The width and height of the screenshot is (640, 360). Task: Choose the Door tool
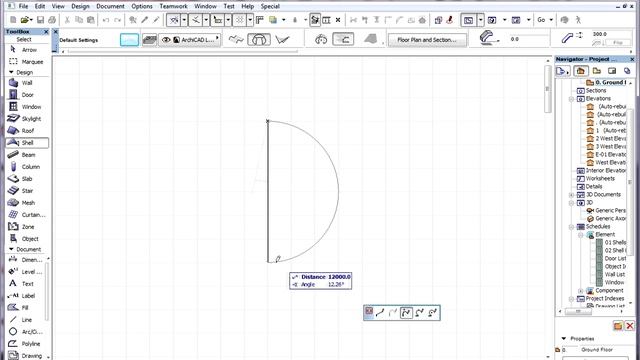point(27,95)
